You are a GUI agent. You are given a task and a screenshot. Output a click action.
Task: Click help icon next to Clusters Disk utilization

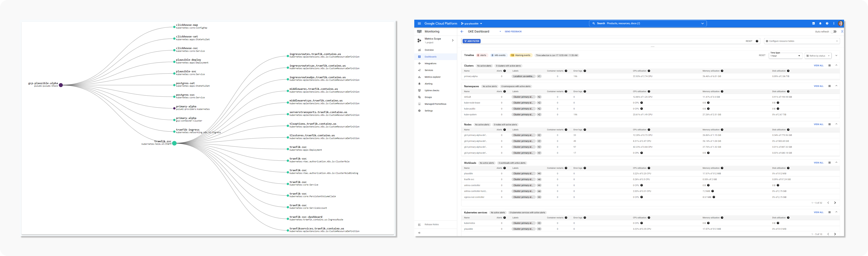(x=788, y=71)
